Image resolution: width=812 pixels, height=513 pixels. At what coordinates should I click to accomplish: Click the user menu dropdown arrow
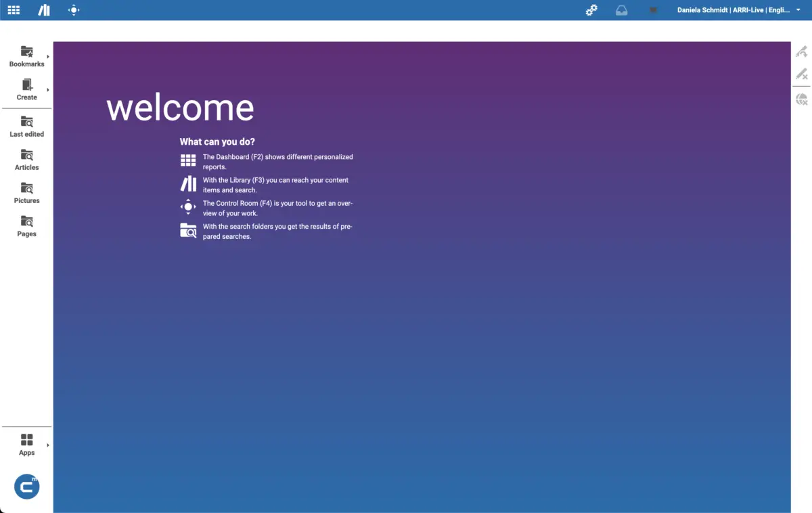[798, 10]
